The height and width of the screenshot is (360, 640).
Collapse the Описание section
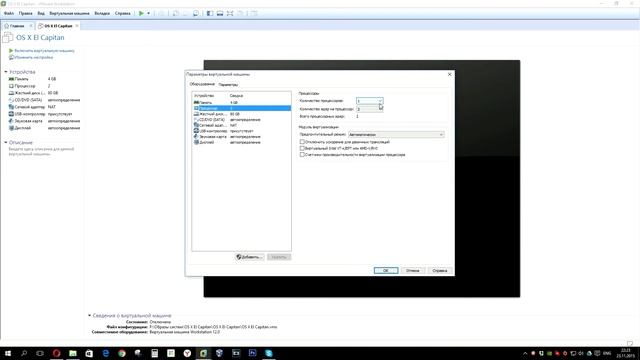pos(6,142)
